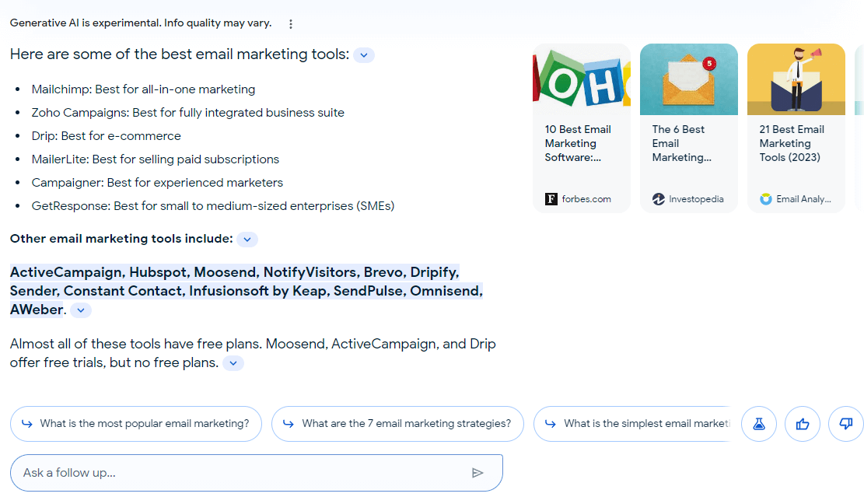Expand "Other email marketing tools include" section

[247, 240]
